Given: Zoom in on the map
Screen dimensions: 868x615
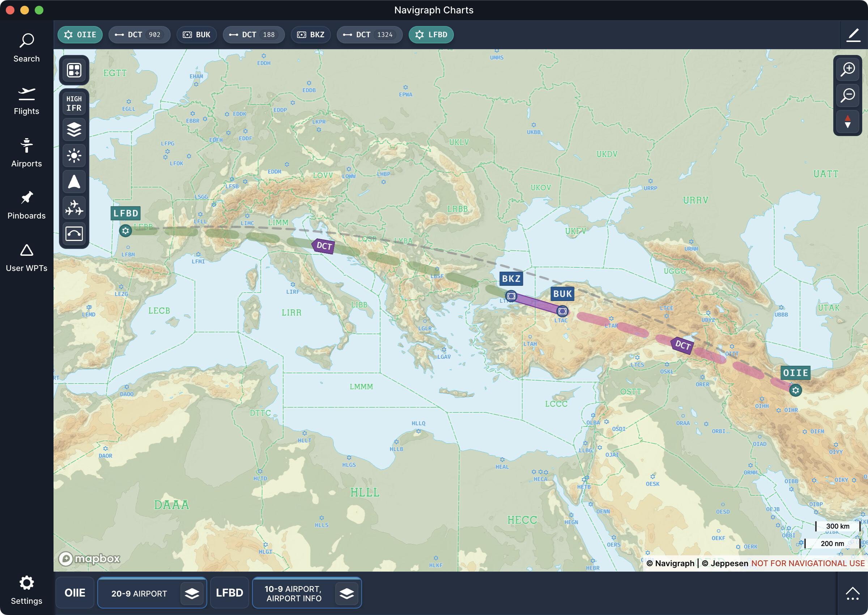Looking at the screenshot, I should [x=848, y=70].
